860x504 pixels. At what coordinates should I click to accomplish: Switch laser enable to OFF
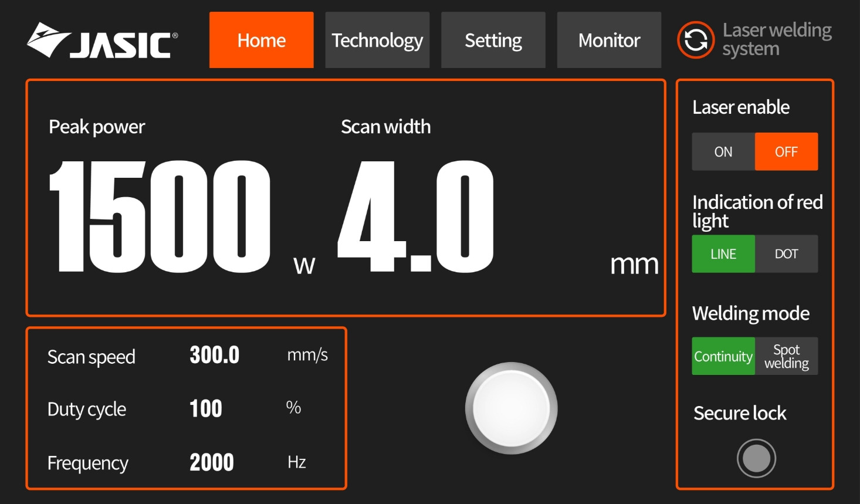click(x=786, y=152)
